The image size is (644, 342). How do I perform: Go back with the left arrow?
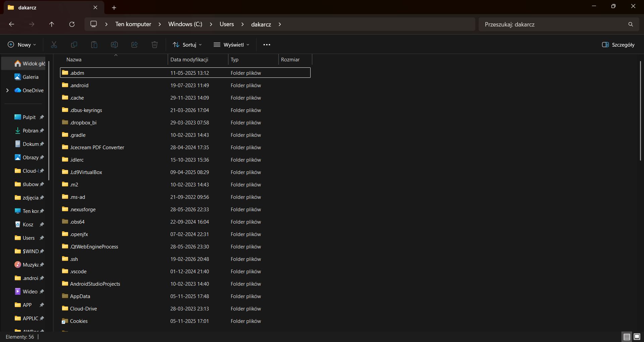[11, 24]
